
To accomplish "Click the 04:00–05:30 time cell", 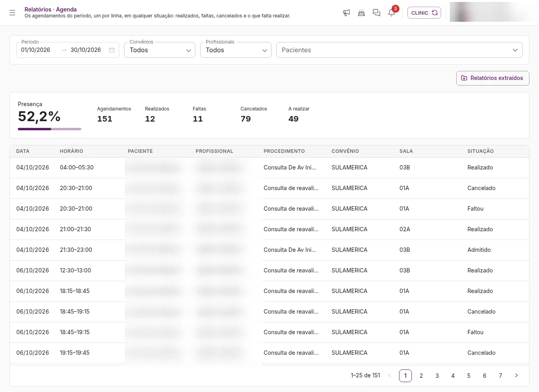I will tap(76, 167).
